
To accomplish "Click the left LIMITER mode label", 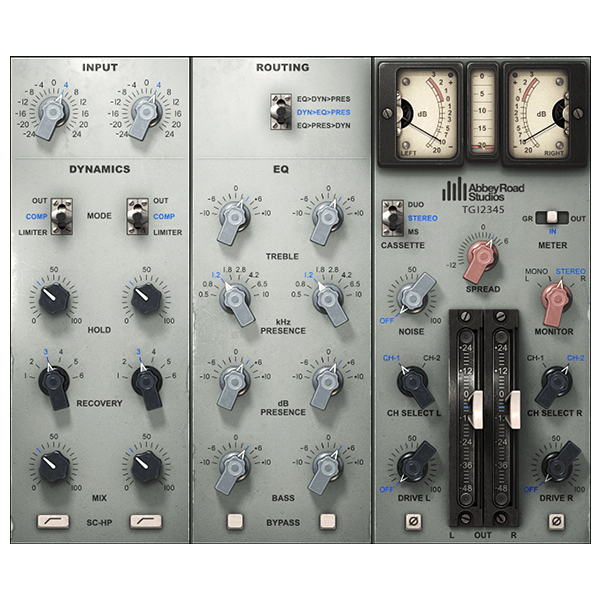I will (x=33, y=232).
